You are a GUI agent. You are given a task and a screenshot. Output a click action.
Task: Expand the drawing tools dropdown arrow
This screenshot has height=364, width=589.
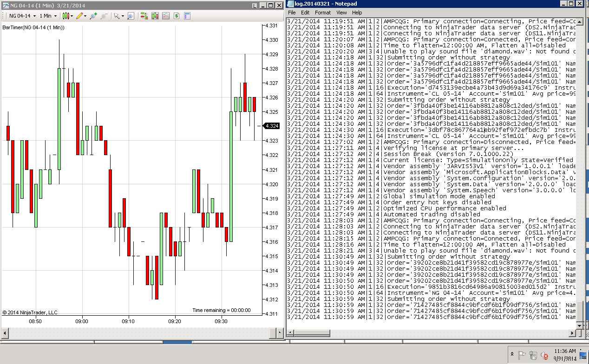(x=86, y=16)
